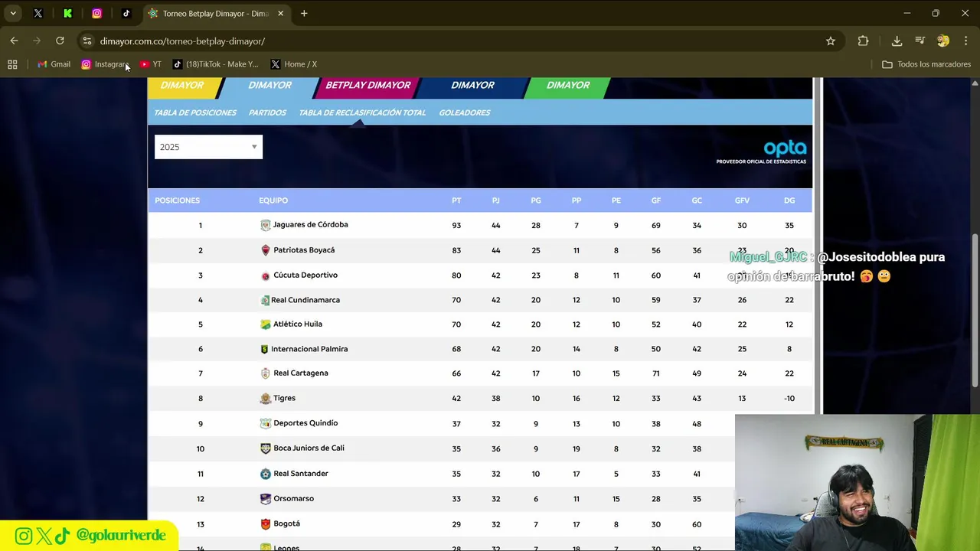The height and width of the screenshot is (551, 980).
Task: Expand the tab search dropdown arrow
Action: tap(13, 13)
